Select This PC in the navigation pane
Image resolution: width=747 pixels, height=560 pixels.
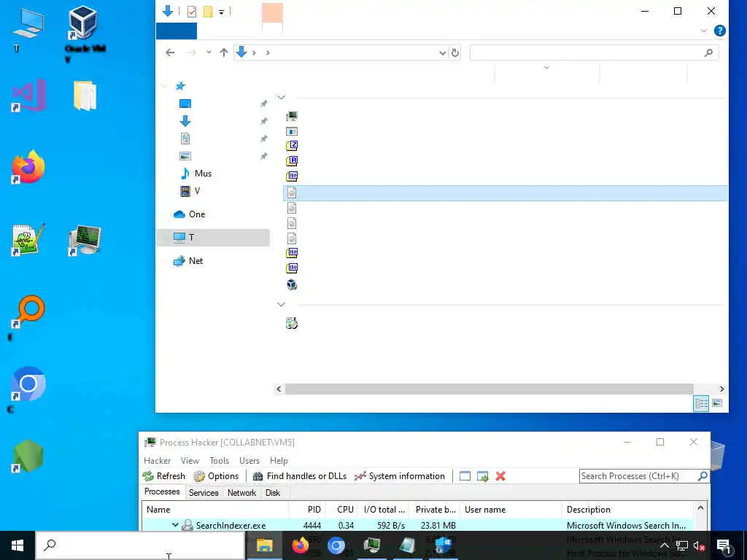[213, 237]
